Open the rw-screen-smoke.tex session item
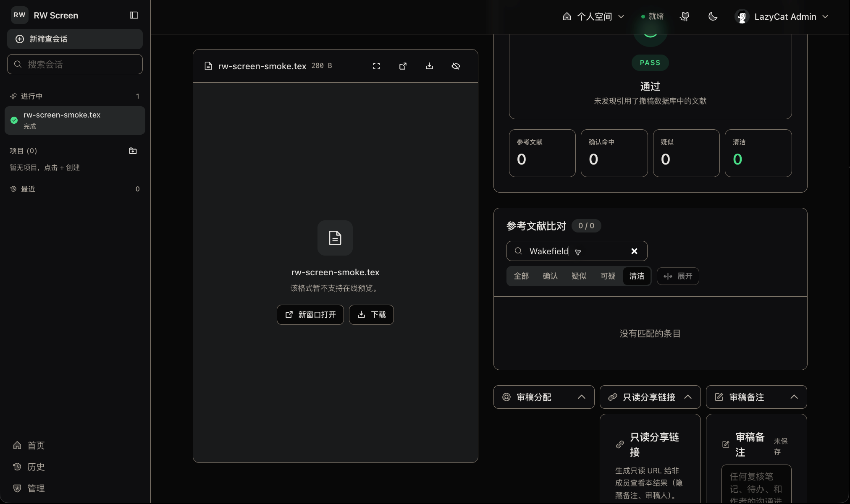Image resolution: width=850 pixels, height=504 pixels. tap(75, 120)
